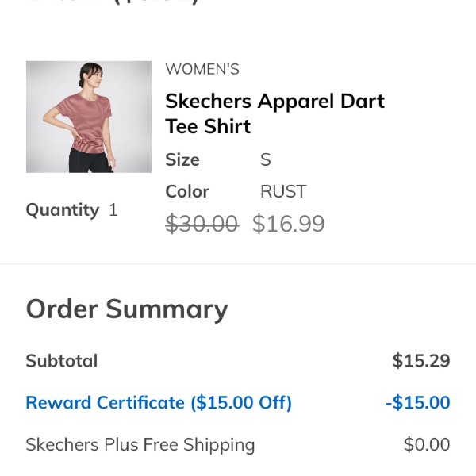Screen dimensions: 476x476
Task: Click the partially visible heading at top
Action: pos(113,2)
